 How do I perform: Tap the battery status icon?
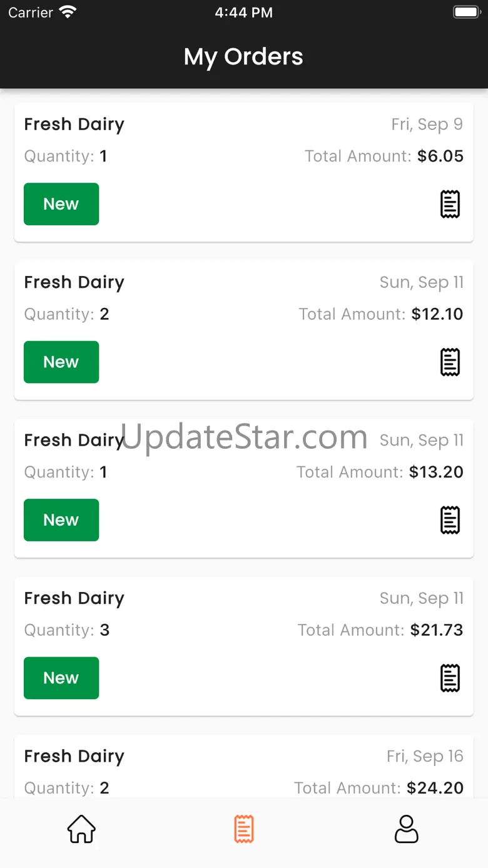466,12
